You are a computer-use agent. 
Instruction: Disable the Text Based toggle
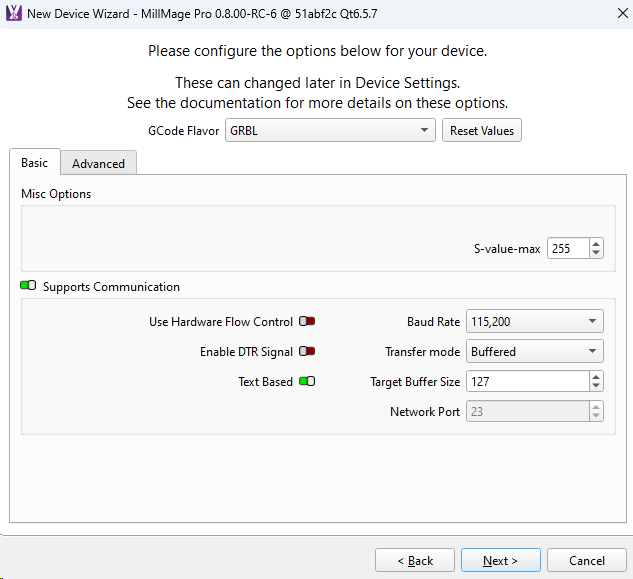[x=307, y=382]
